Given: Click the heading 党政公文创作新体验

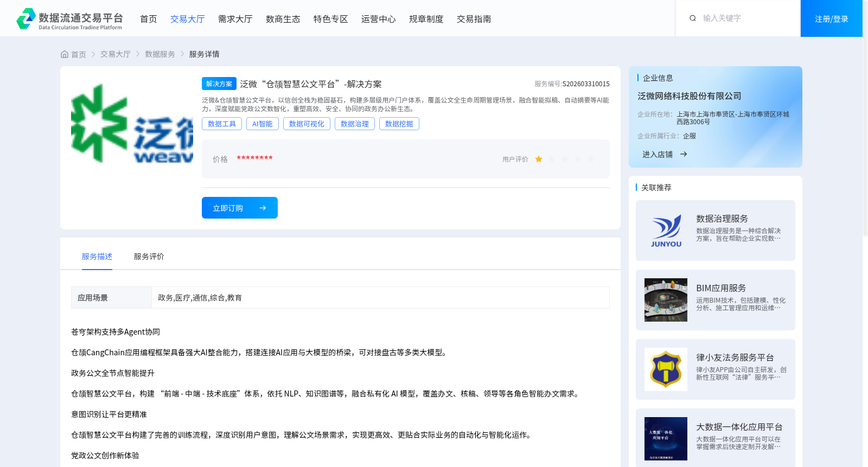Looking at the screenshot, I should click(x=105, y=456).
